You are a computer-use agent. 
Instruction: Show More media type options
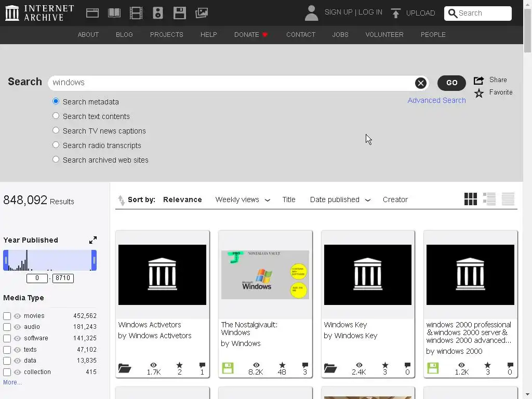point(12,382)
